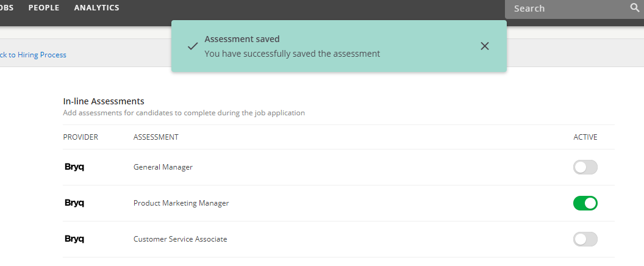This screenshot has height=266, width=644.
Task: Enable the General Manager assessment toggle
Action: pos(585,167)
